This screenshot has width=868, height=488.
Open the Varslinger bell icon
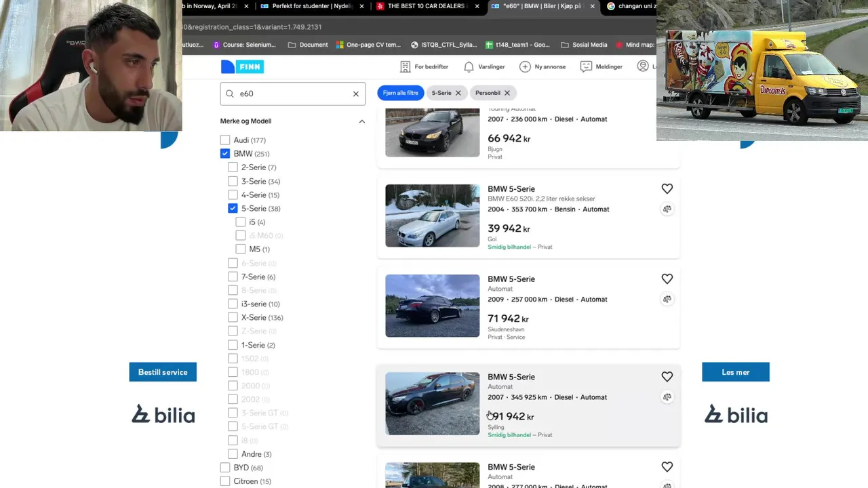click(x=469, y=66)
